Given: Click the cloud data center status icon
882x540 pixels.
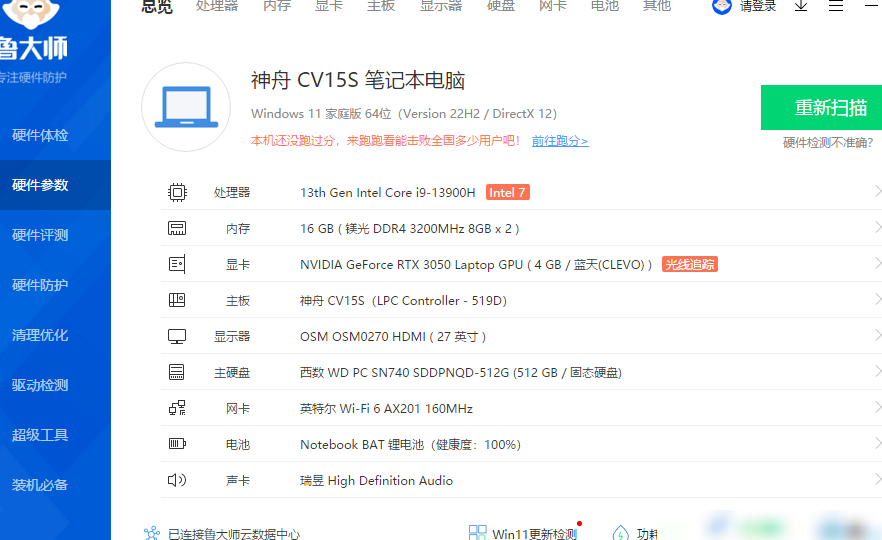Looking at the screenshot, I should 152,533.
